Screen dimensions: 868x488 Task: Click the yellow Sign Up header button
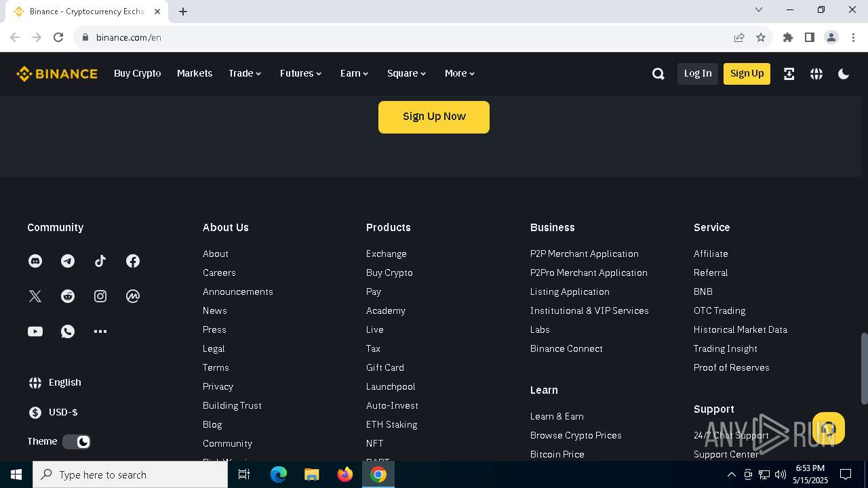(x=747, y=73)
